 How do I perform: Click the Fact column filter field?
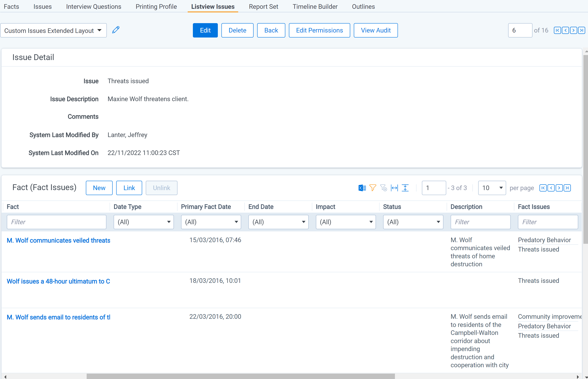[x=57, y=222]
